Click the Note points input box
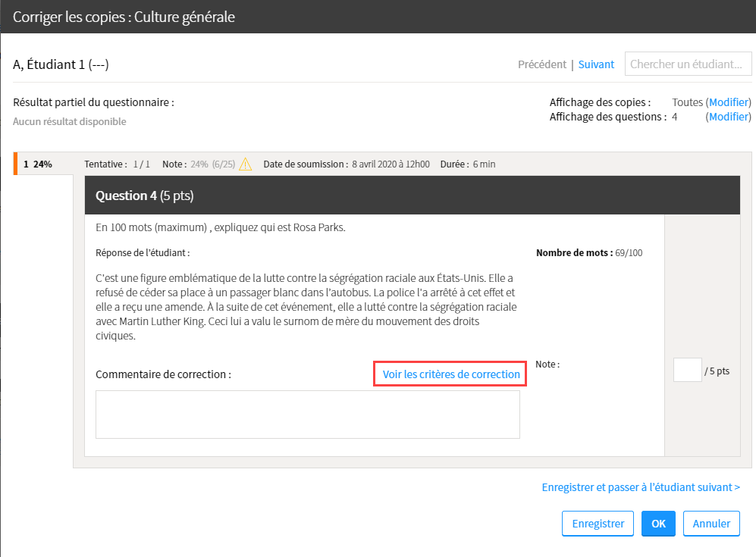 688,370
